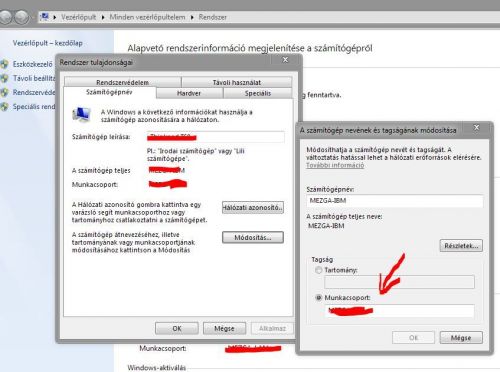
Task: Click the Számítógép leírása input field
Action: pyautogui.click(x=216, y=137)
